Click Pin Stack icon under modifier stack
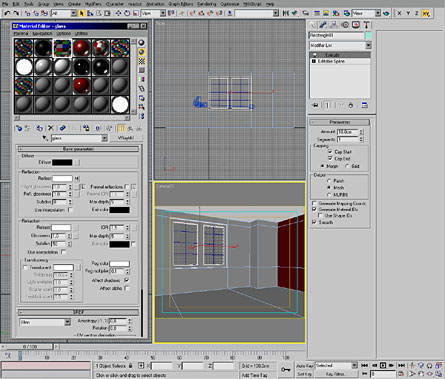Viewport: 445px width, 379px height. point(315,105)
